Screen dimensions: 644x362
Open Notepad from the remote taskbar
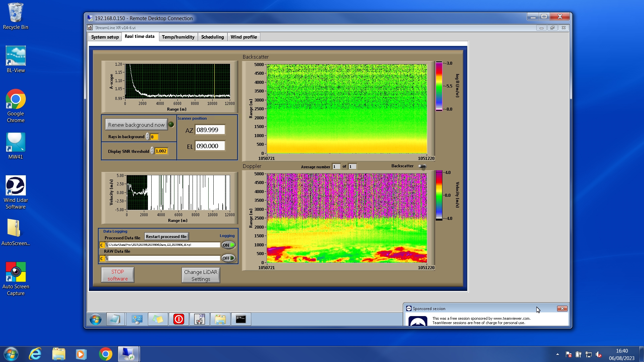[115, 319]
